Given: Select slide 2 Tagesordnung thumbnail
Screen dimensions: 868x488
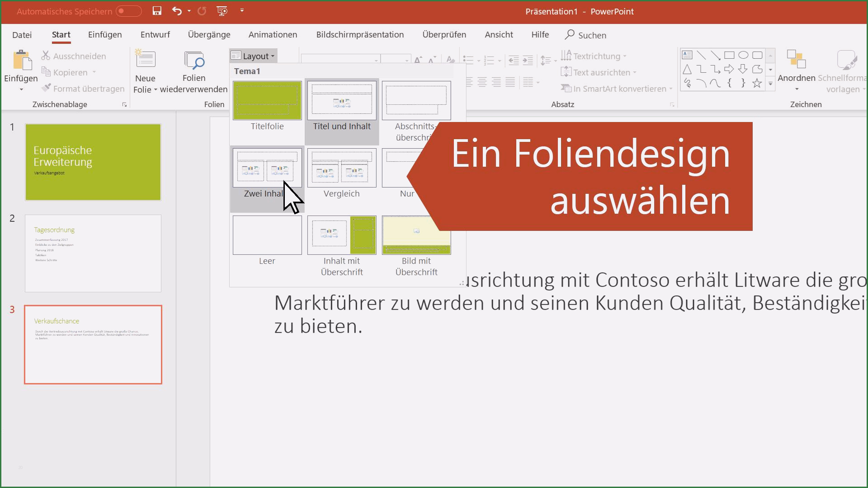Looking at the screenshot, I should (x=93, y=253).
